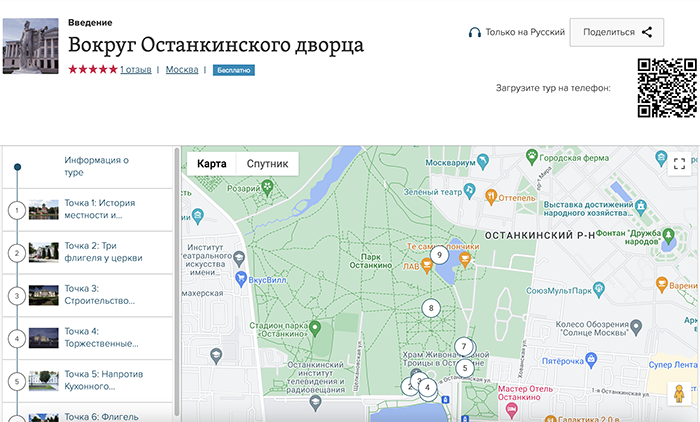This screenshot has width=700, height=422.
Task: Select 'Информация о туре' in tour list
Action: click(x=88, y=167)
